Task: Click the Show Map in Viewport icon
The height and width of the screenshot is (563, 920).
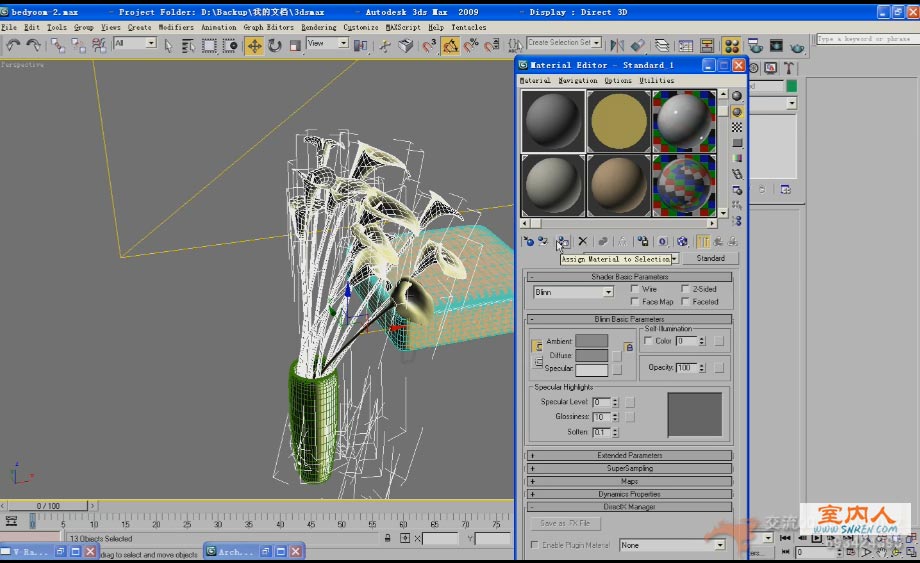Action: tap(682, 242)
